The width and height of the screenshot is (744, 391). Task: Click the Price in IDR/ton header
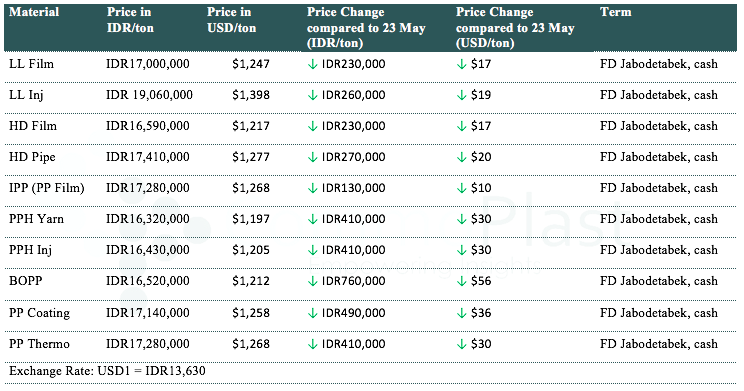(x=130, y=20)
